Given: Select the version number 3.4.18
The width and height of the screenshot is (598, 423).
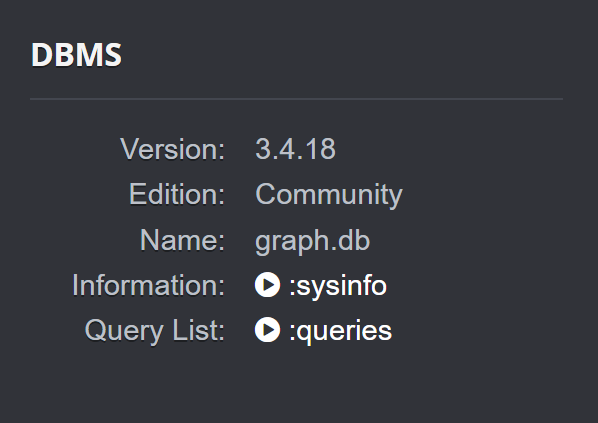Looking at the screenshot, I should [x=295, y=149].
